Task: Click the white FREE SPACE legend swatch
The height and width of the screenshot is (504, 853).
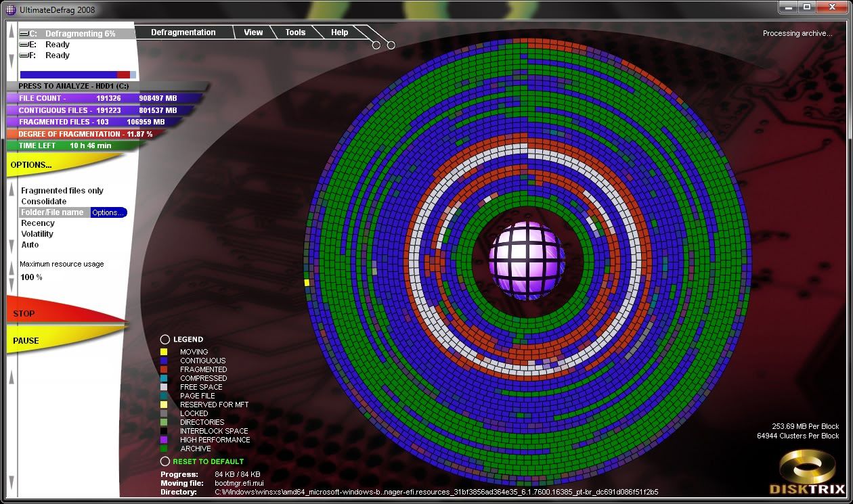Action: (164, 387)
